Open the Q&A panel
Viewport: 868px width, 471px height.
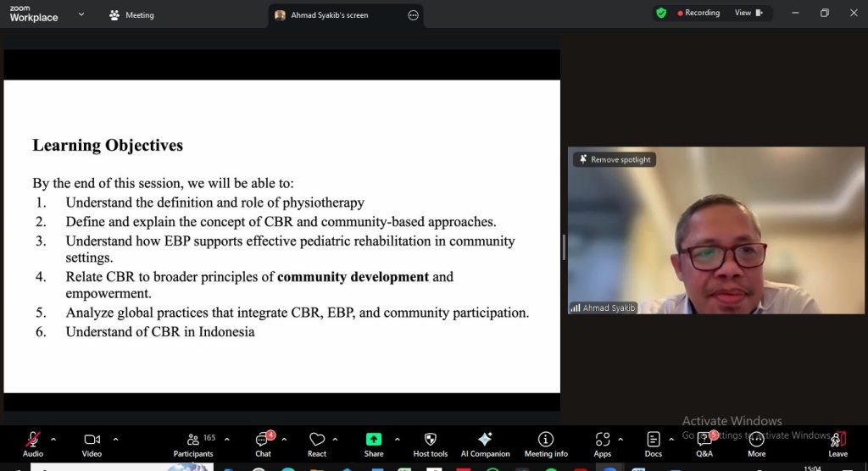(704, 443)
